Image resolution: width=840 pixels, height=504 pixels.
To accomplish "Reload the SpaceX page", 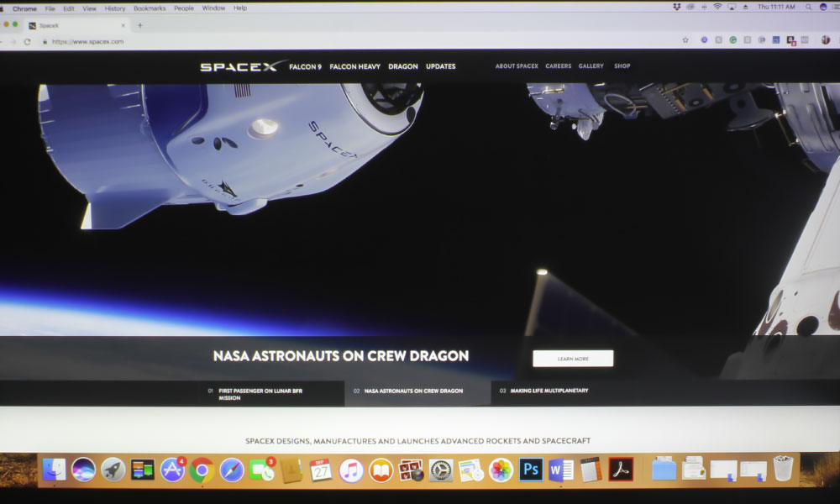I will click(x=28, y=42).
